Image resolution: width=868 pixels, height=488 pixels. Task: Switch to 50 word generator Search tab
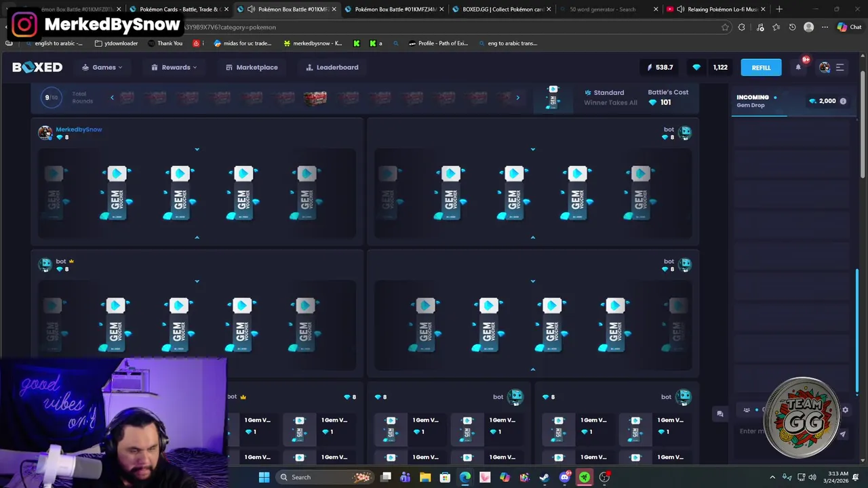click(602, 9)
